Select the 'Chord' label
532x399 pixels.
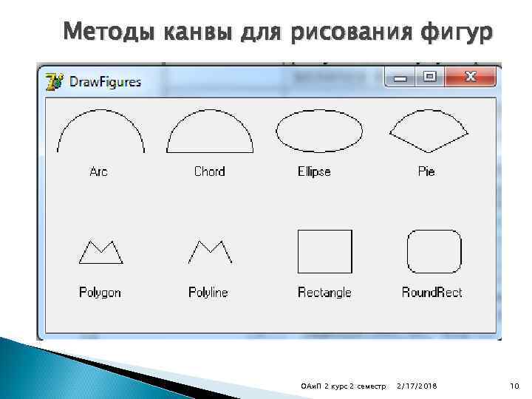pos(210,171)
